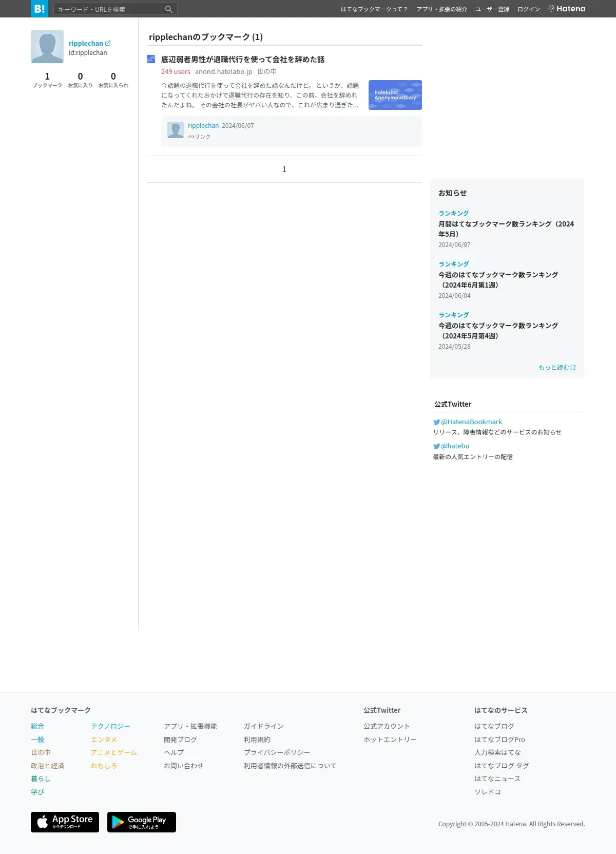This screenshot has height=854, width=616.
Task: Open footer 公式アカウント link
Action: pyautogui.click(x=387, y=726)
